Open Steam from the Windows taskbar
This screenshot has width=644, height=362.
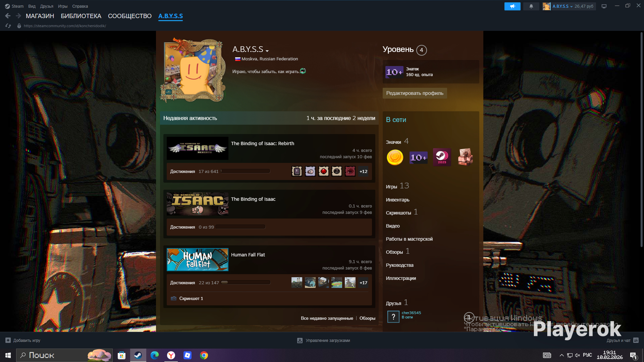[138, 355]
